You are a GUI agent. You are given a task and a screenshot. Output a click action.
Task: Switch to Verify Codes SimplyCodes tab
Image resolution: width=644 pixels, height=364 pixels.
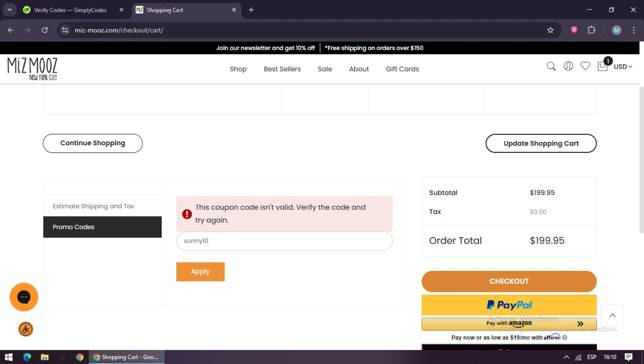[x=71, y=10]
